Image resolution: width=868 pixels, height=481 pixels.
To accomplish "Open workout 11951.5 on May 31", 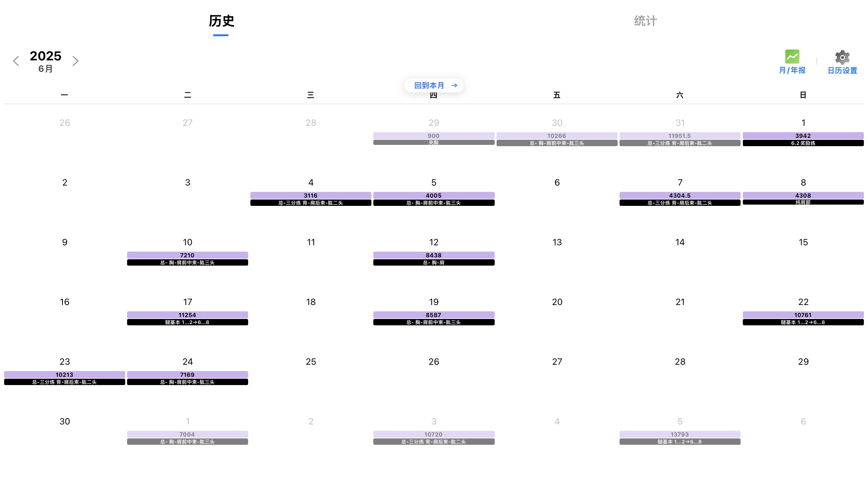I will pos(680,136).
